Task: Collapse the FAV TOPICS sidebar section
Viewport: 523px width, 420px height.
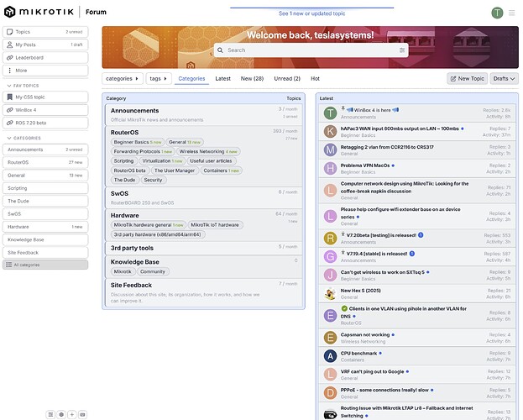Action: click(x=23, y=86)
